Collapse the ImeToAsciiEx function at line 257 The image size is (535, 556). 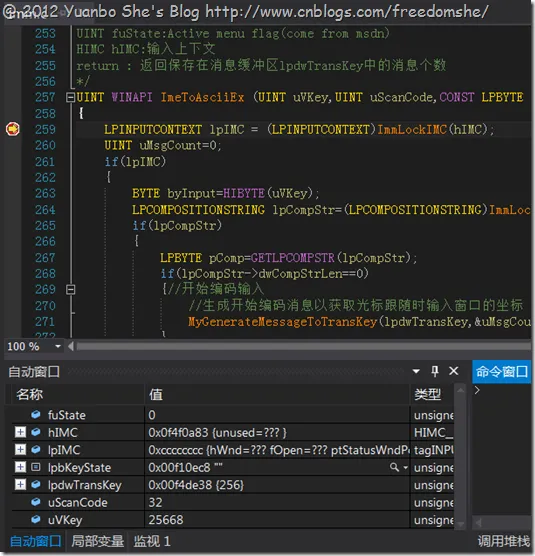point(71,97)
